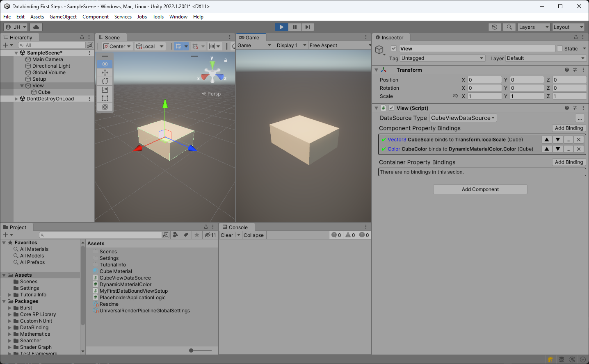Open DataSource Type dropdown CubeViewDataSource

pyautogui.click(x=463, y=118)
